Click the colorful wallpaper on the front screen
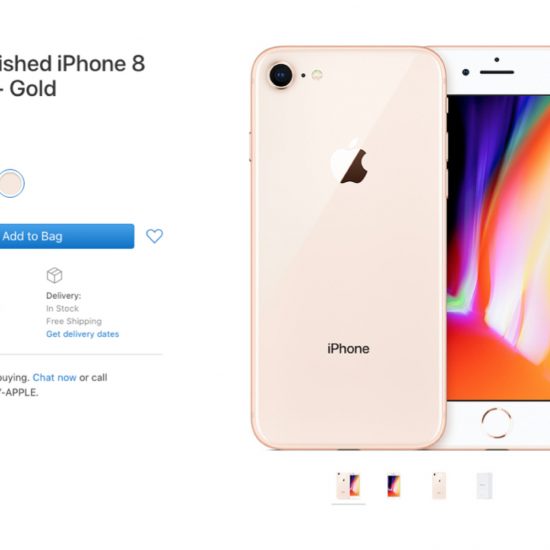This screenshot has height=550, width=550. (498, 247)
